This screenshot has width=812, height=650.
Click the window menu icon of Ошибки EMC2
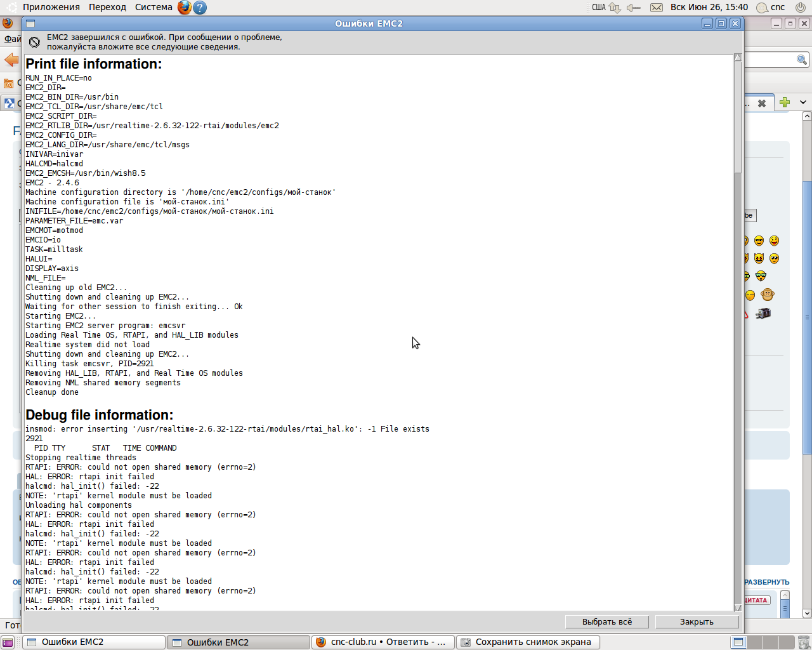point(30,23)
